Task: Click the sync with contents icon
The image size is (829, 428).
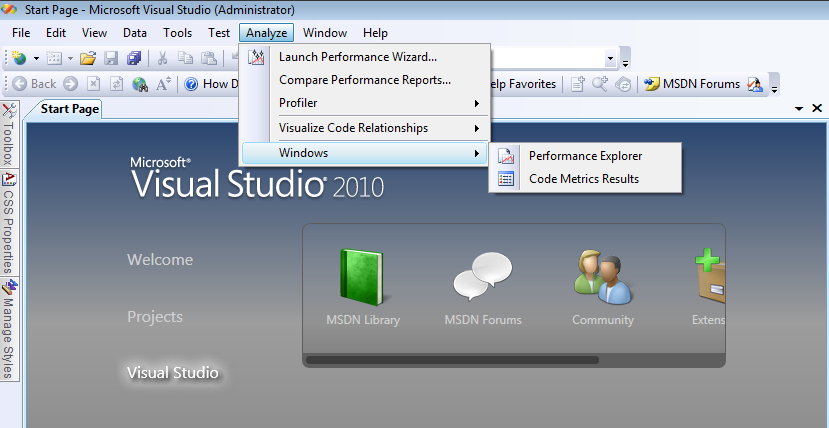Action: click(624, 83)
